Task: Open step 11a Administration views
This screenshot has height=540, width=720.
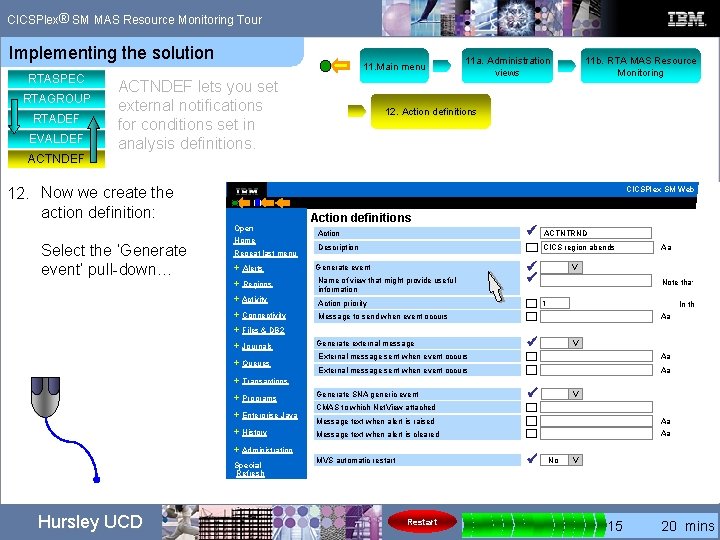Action: (x=507, y=66)
